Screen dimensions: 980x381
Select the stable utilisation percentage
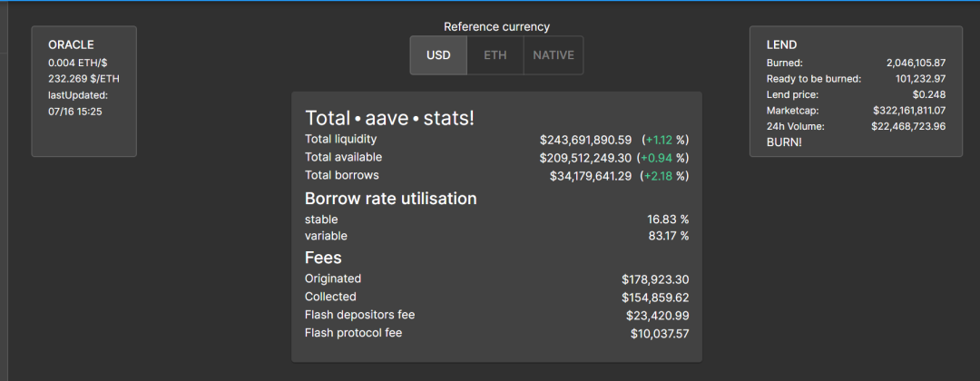coord(668,220)
